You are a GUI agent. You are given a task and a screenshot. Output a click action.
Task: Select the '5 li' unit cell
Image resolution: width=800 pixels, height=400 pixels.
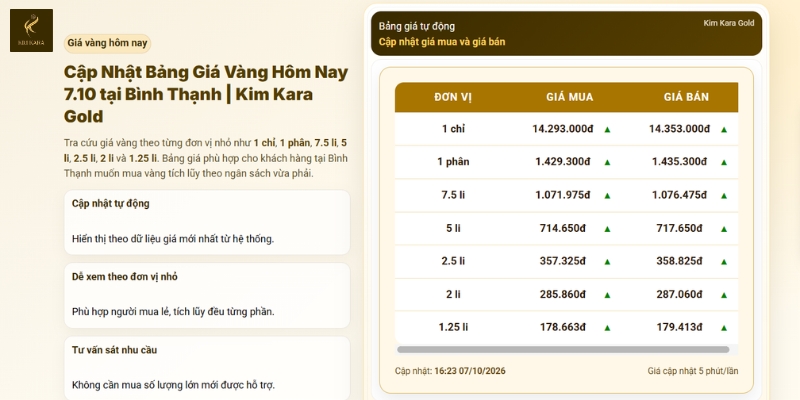(453, 228)
